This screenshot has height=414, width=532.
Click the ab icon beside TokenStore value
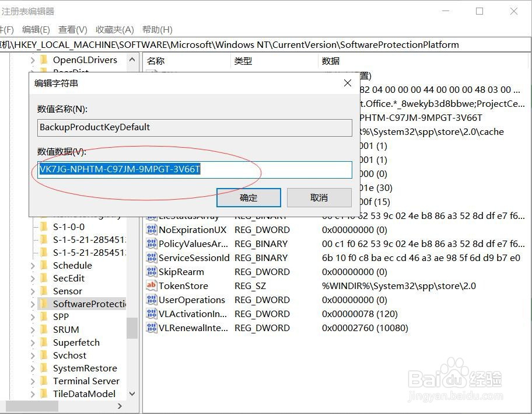coord(150,286)
